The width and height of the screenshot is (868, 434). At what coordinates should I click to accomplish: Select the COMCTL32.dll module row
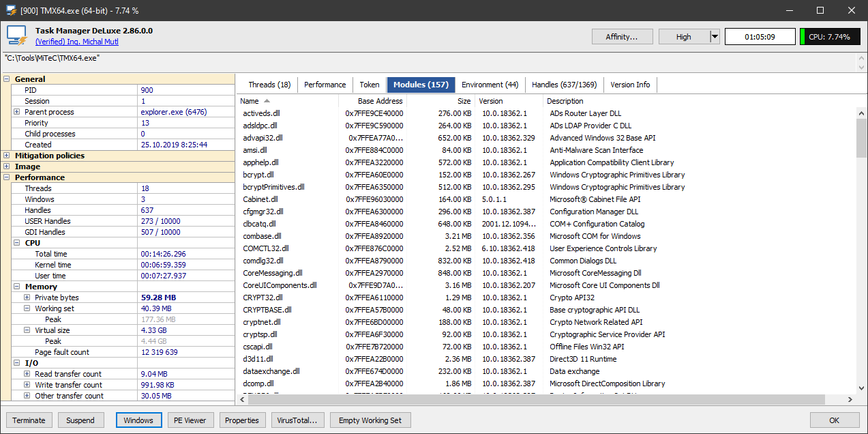click(x=546, y=248)
